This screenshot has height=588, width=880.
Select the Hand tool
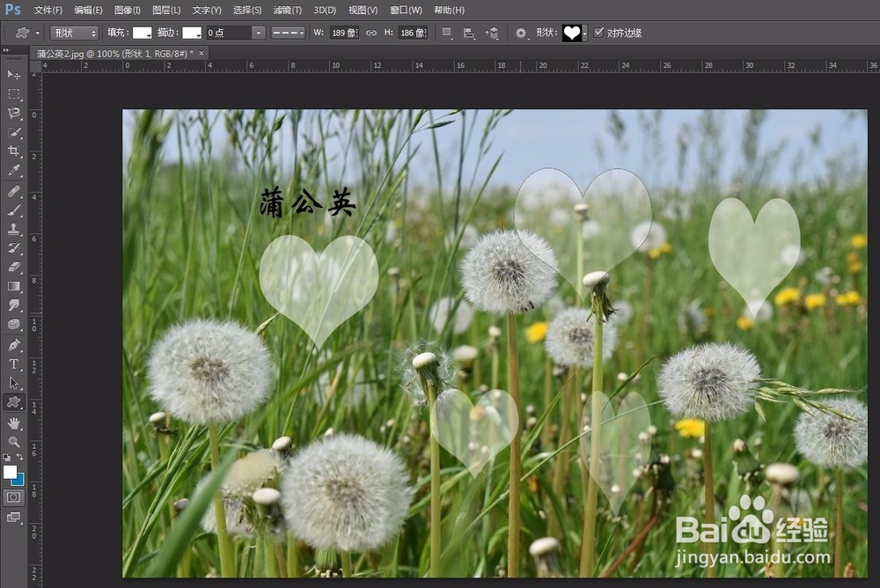pyautogui.click(x=13, y=423)
